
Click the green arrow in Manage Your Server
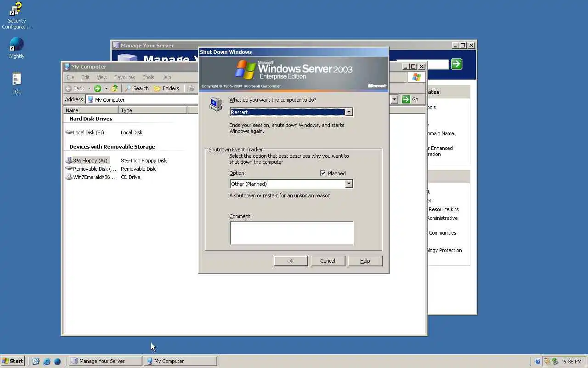(456, 64)
